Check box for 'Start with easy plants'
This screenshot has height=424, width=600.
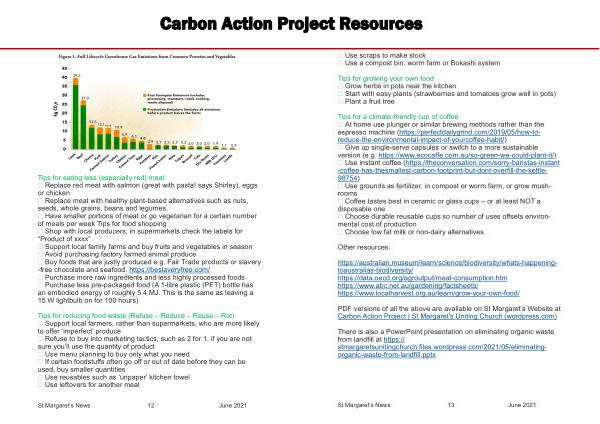click(340, 94)
